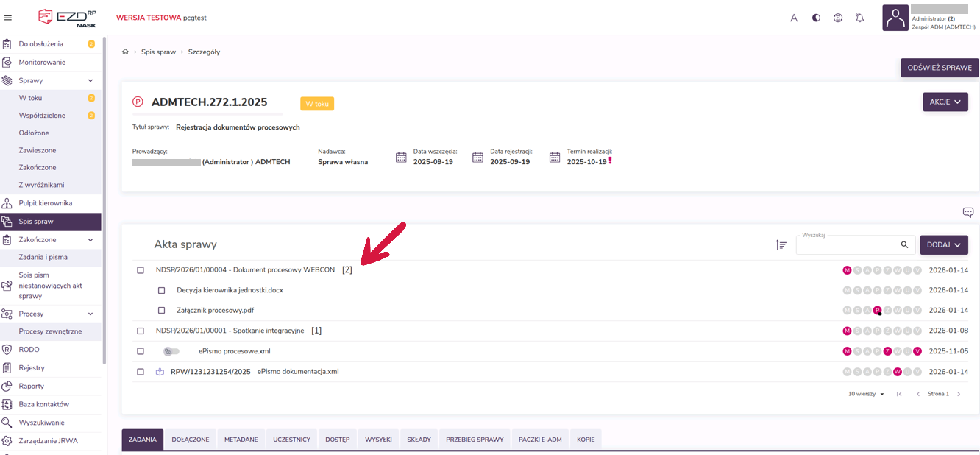Open the comments chat bubble icon
The image size is (980, 455).
tap(968, 213)
